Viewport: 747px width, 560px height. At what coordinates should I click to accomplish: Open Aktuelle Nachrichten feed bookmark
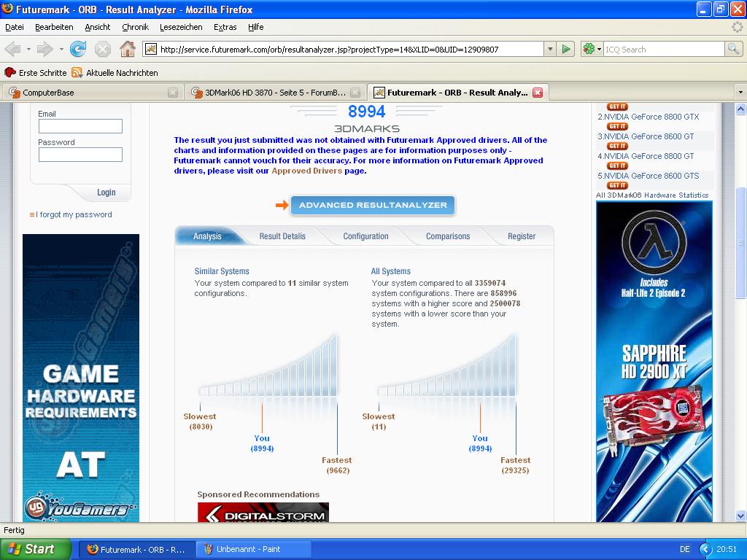click(115, 73)
